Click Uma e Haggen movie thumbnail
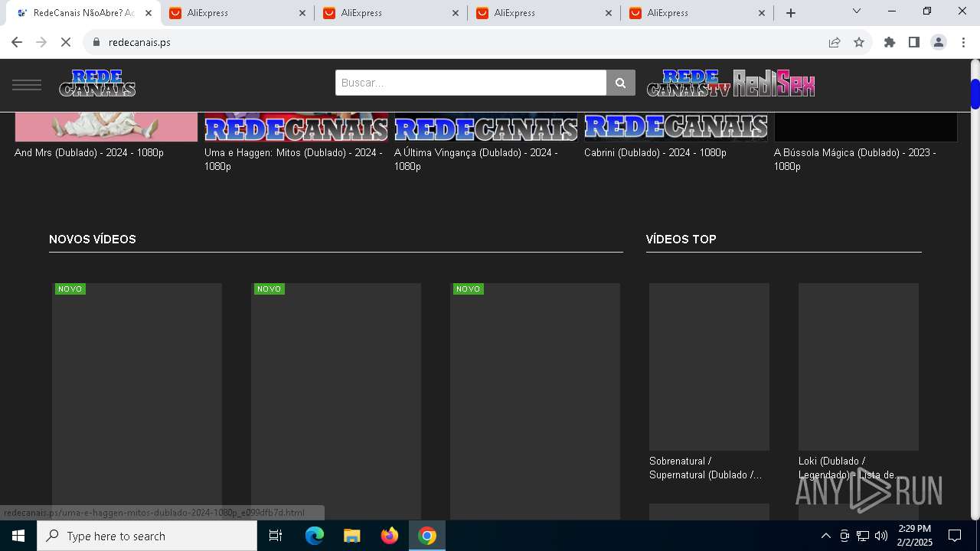This screenshot has height=551, width=980. [x=296, y=127]
